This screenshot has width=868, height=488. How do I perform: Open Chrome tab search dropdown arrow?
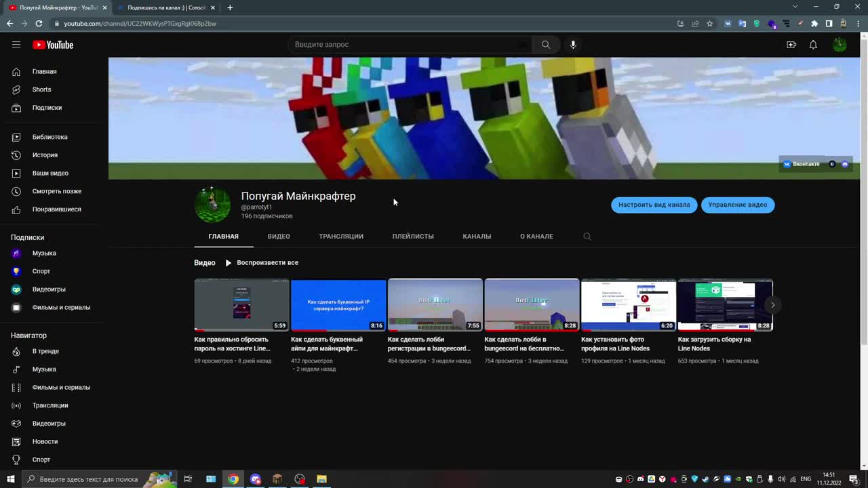795,7
